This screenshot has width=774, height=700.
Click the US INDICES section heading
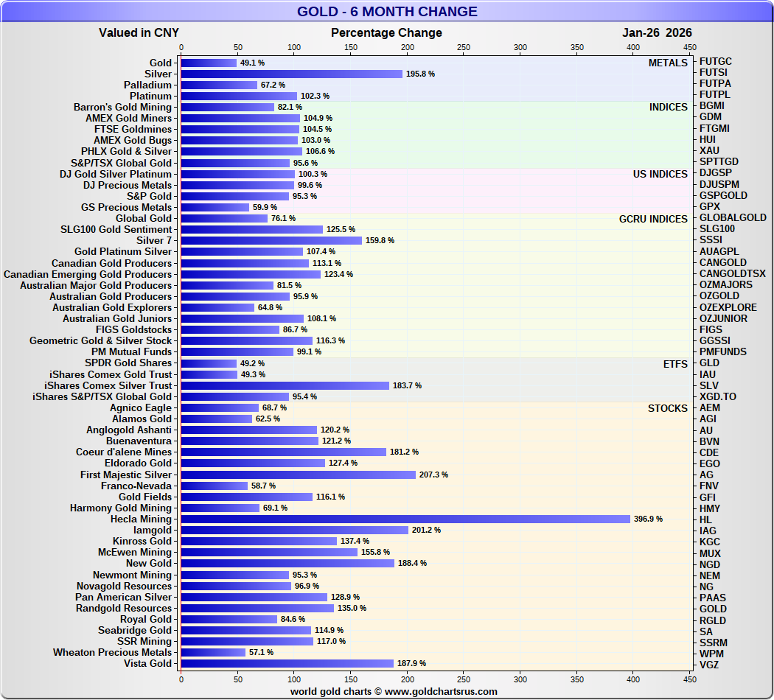coord(660,174)
